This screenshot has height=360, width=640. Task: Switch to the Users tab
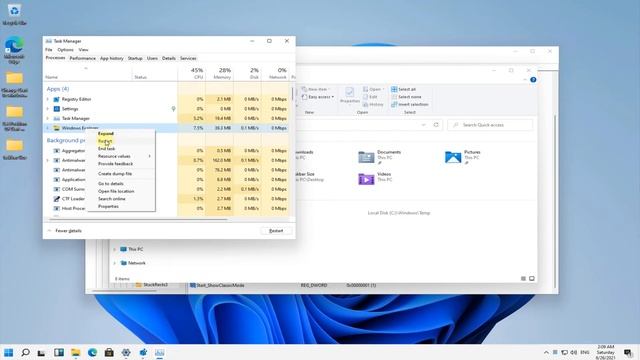pyautogui.click(x=152, y=58)
